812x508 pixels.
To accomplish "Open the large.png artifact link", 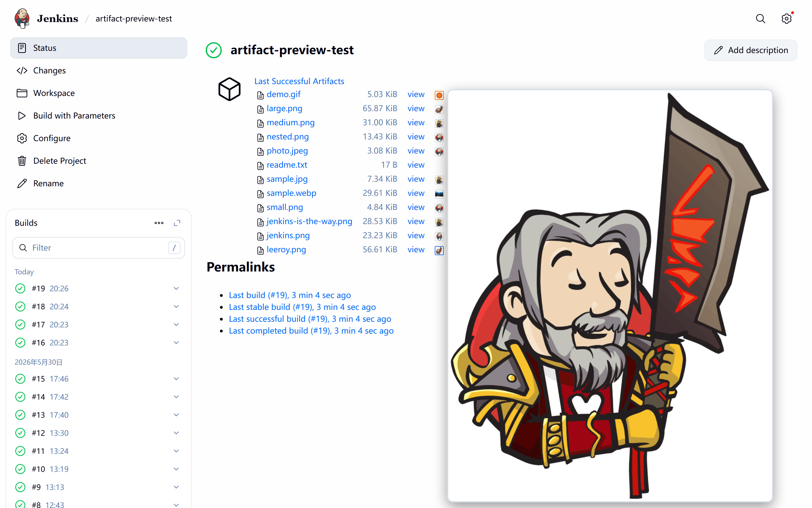I will (x=284, y=109).
